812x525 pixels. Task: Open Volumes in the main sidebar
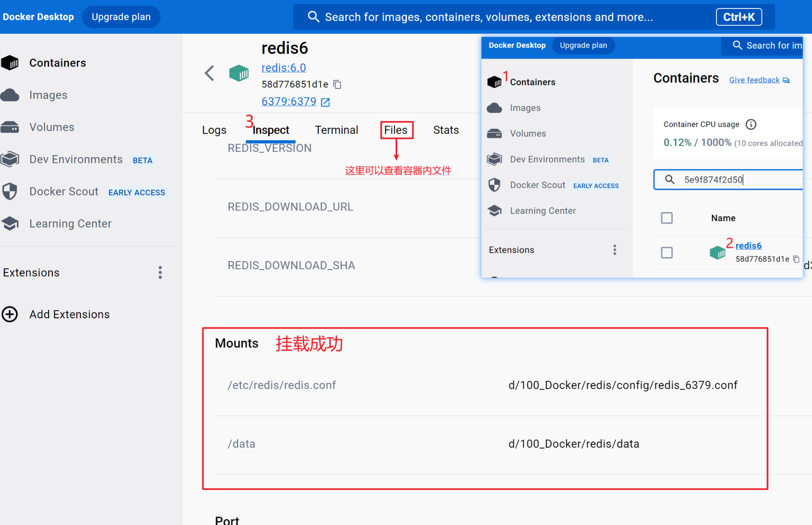click(52, 127)
